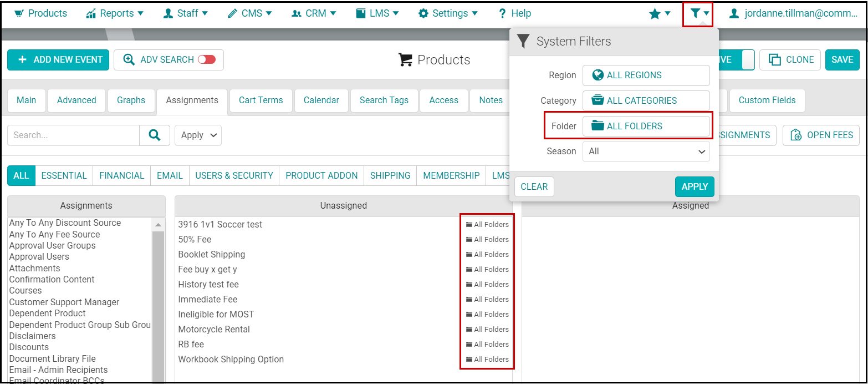Switch to the Search Tags tab

click(x=384, y=100)
